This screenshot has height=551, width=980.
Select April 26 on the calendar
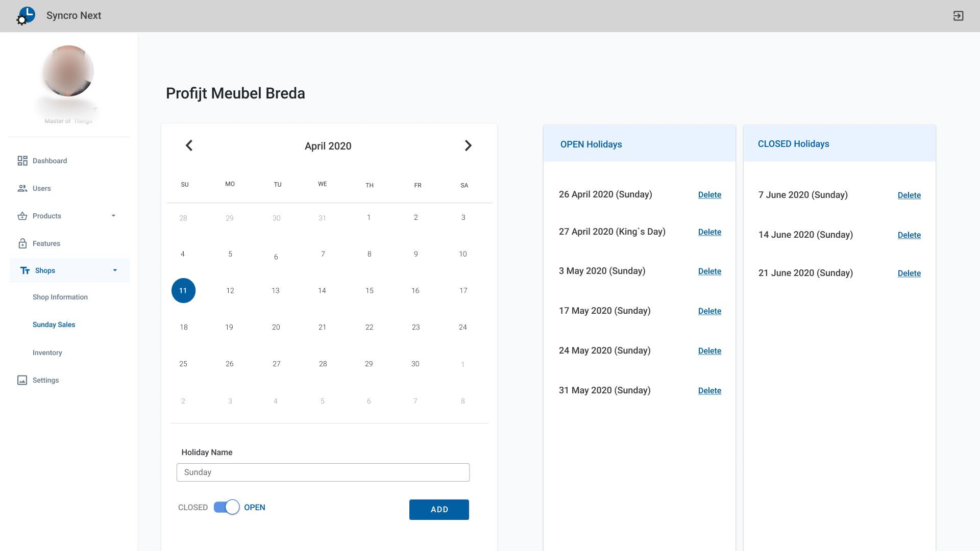tap(230, 364)
